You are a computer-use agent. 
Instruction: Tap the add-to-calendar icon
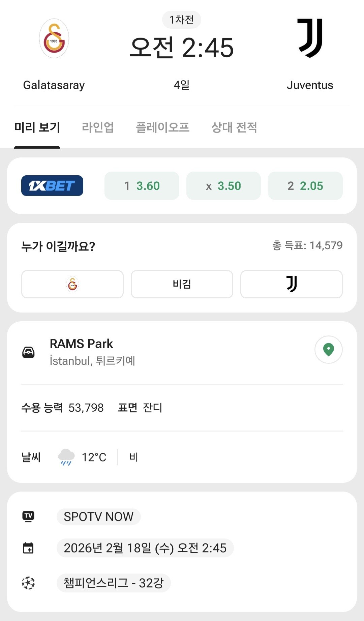pos(28,548)
